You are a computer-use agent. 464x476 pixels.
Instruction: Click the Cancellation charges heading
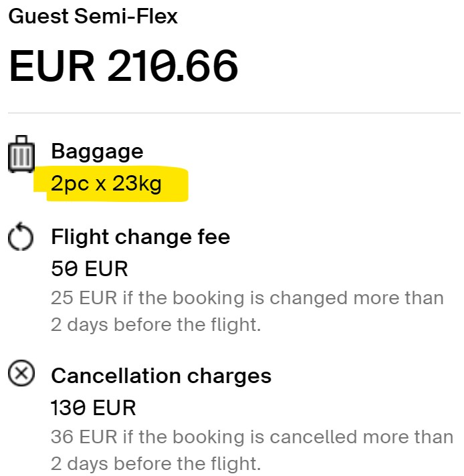point(161,376)
